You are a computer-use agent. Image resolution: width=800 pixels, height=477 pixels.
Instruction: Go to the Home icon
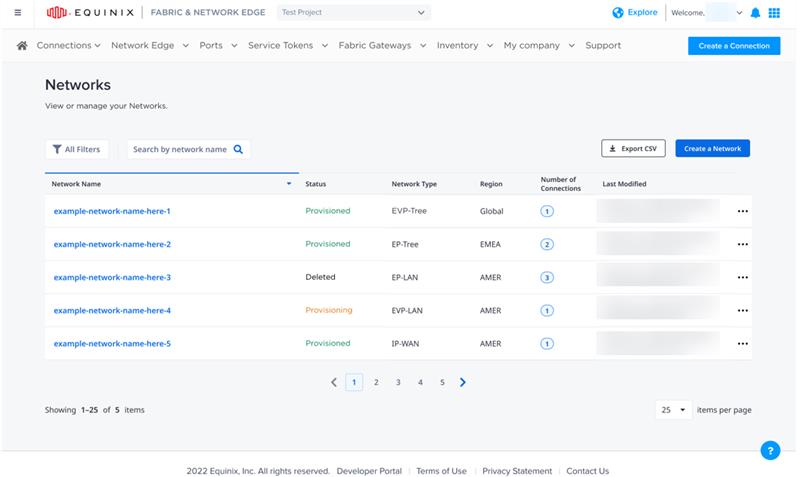22,46
